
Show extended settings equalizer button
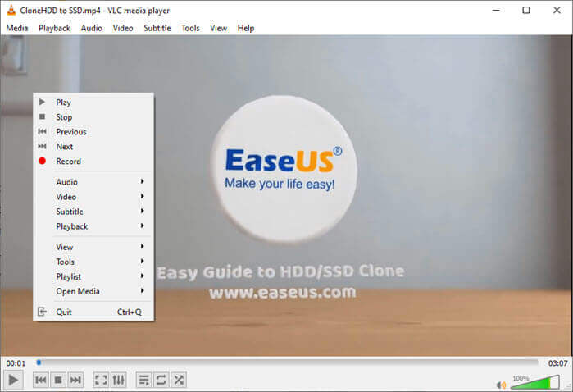(x=118, y=380)
